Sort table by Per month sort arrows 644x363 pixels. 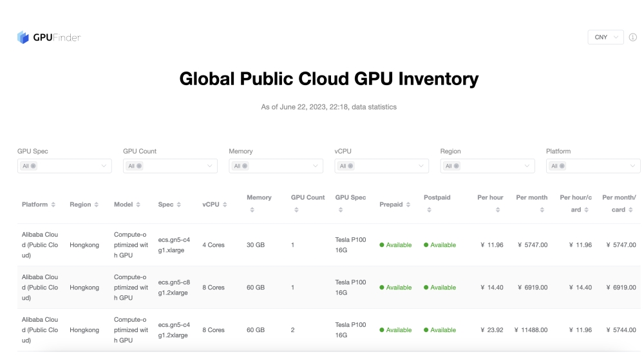point(542,210)
